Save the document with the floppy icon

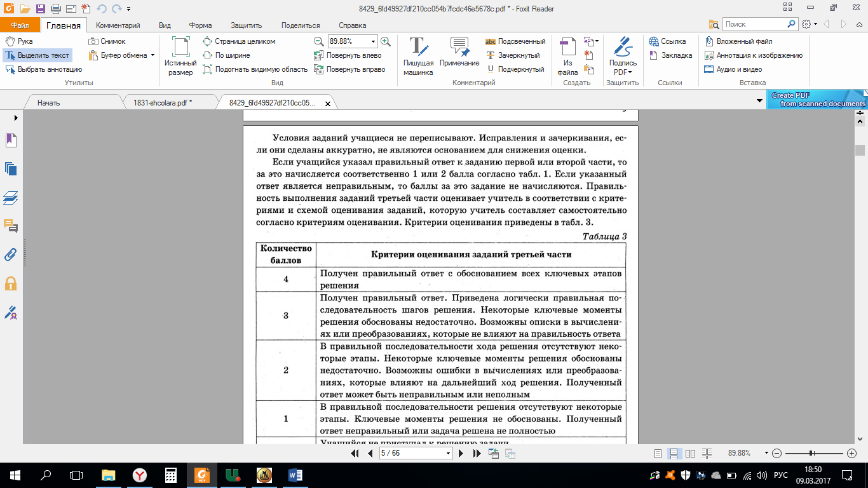[x=41, y=9]
